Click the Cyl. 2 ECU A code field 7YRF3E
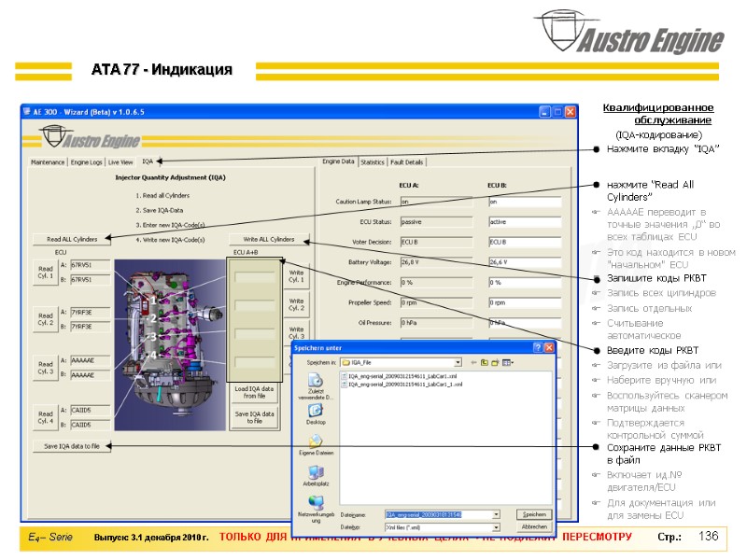 pos(91,313)
